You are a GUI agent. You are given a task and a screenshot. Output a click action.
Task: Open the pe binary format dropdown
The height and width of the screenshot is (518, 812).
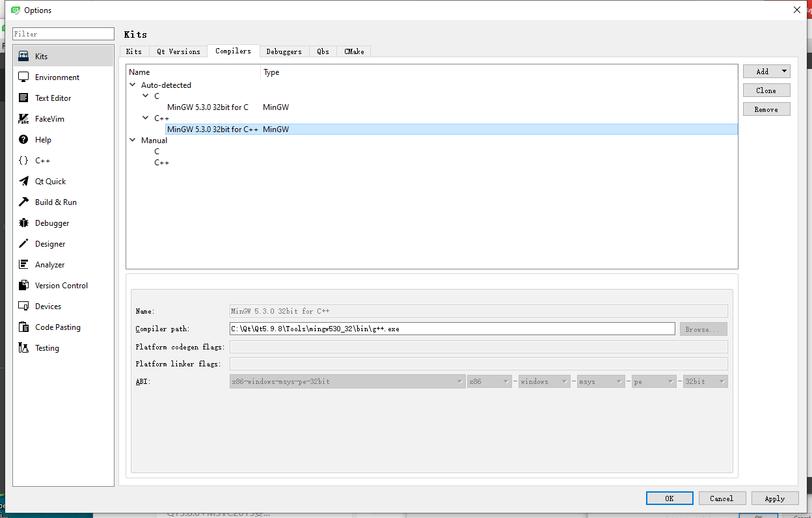654,382
